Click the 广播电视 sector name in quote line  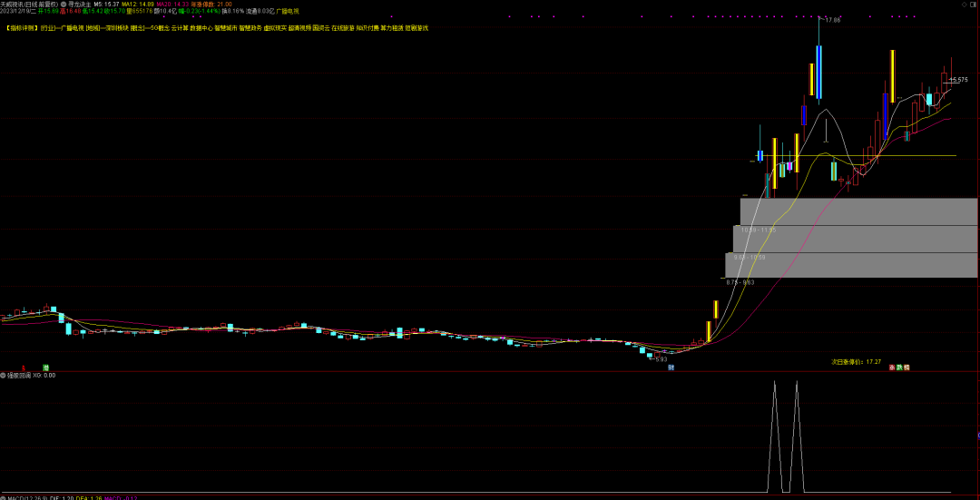click(x=287, y=11)
